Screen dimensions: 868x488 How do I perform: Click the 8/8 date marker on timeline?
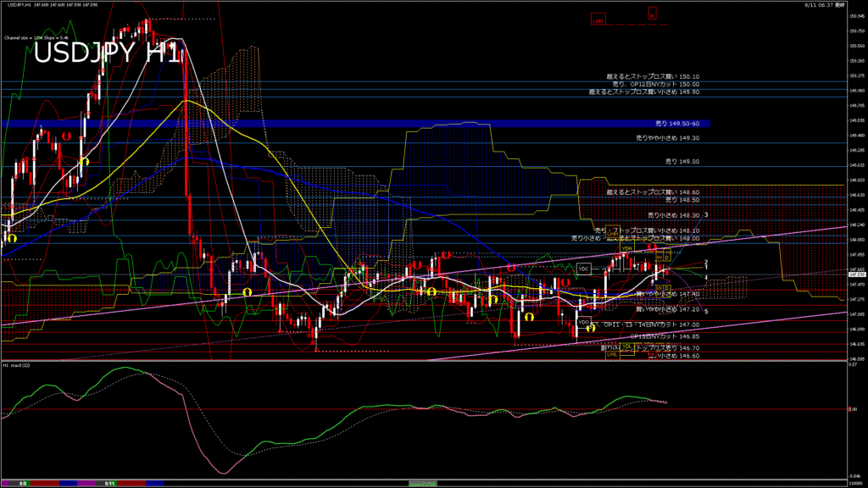tap(23, 483)
